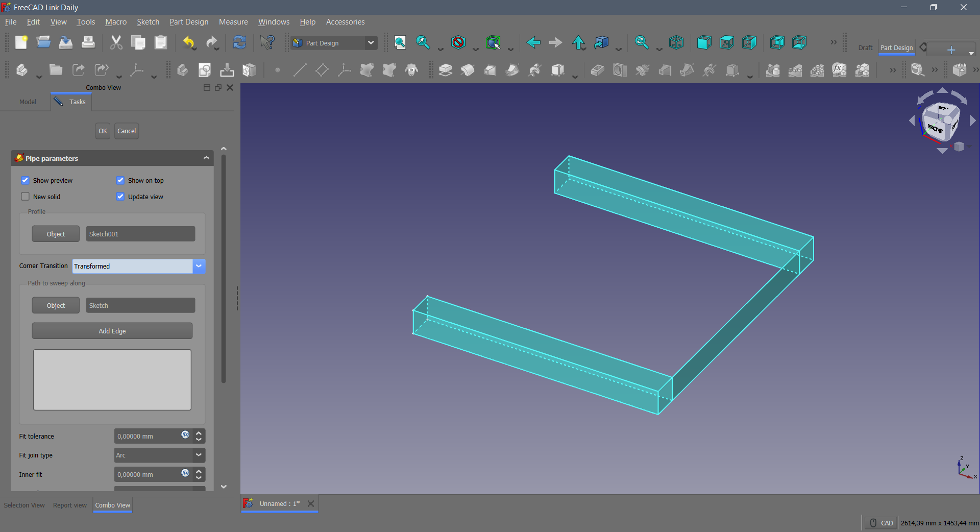The image size is (980, 532).
Task: Click the Fit All zoom icon
Action: [400, 43]
